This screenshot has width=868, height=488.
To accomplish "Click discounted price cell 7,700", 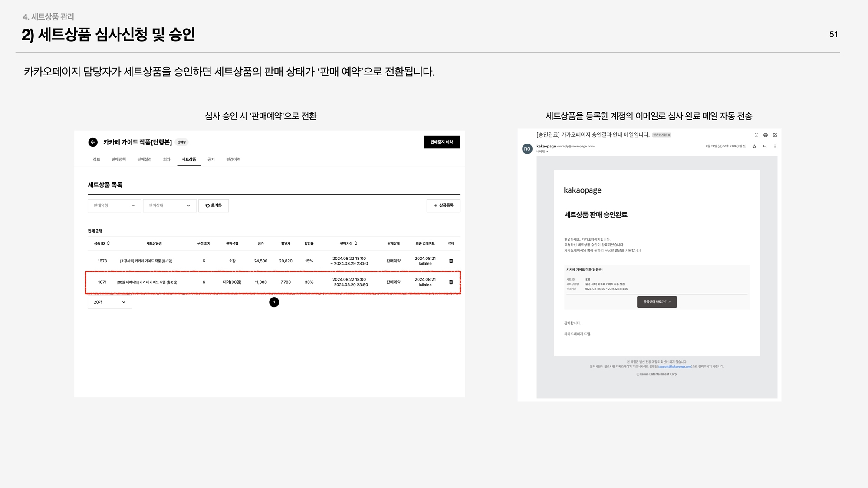I will pos(286,282).
